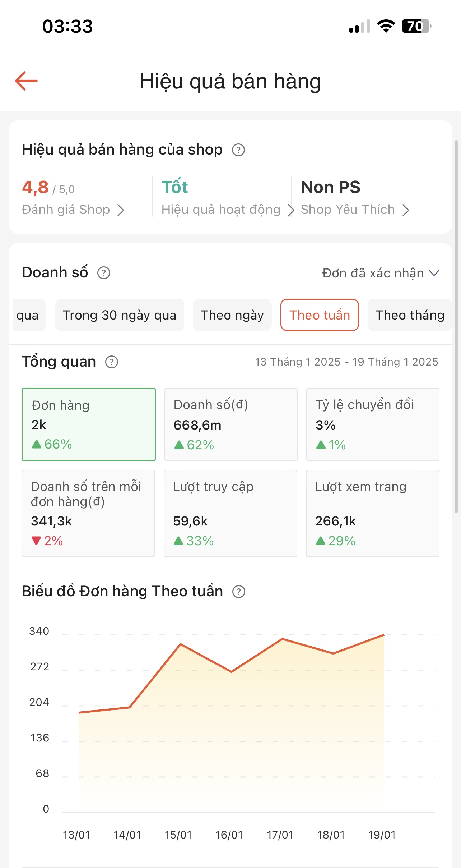Tap the 17/01 peak on the chart

click(x=283, y=639)
